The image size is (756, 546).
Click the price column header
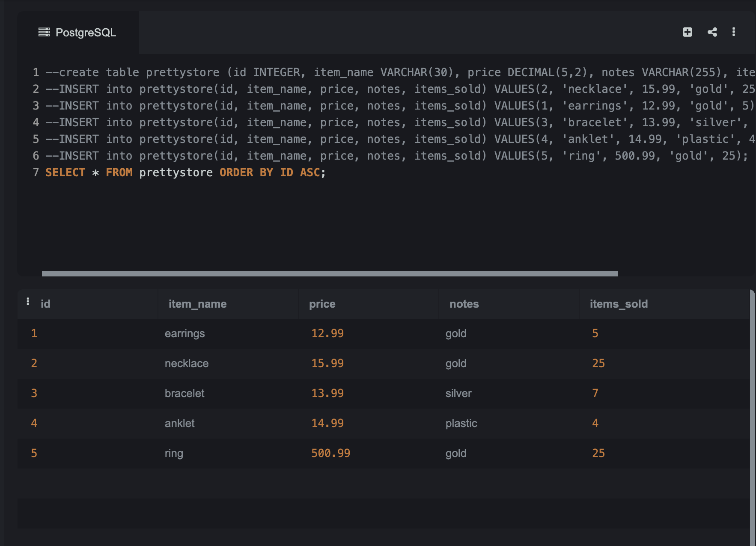tap(321, 304)
